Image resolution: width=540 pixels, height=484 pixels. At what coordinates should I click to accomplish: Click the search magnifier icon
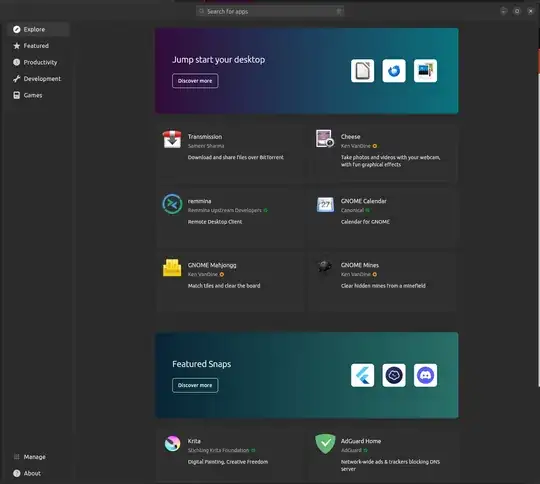202,11
